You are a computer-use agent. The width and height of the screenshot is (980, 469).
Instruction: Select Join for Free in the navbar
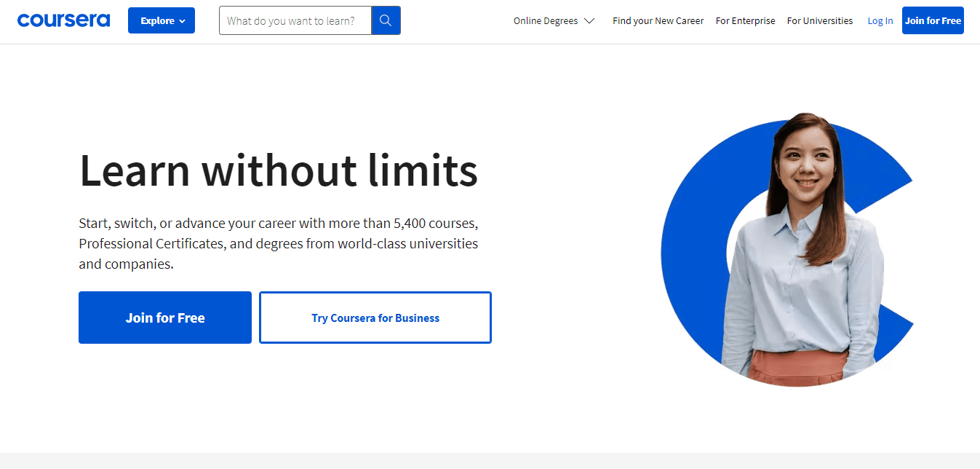[x=933, y=20]
